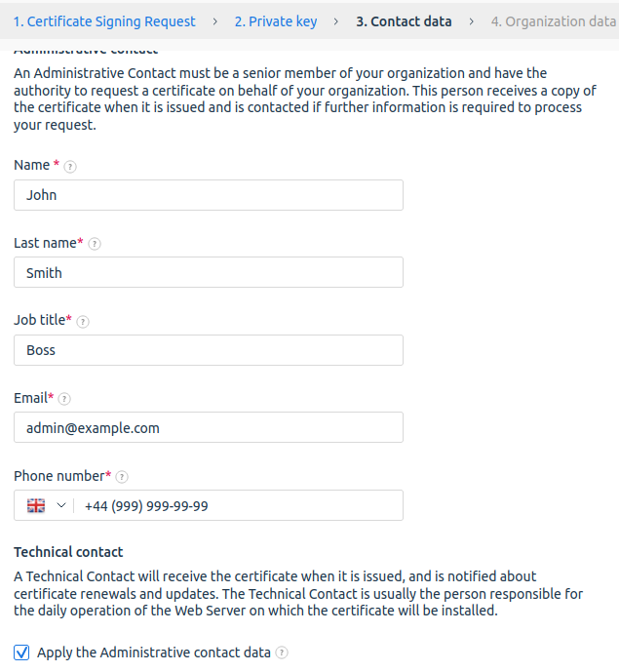Show help for the Phone number field
Viewport: 619px width, 672px height.
click(x=122, y=477)
